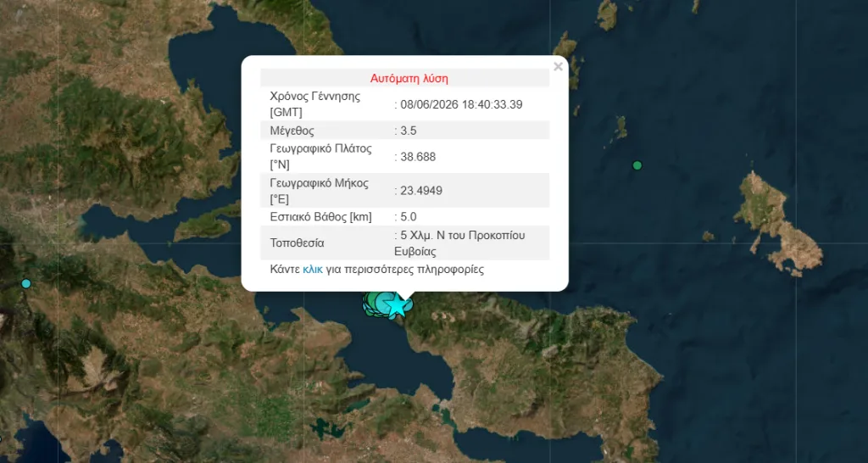Click the 'Αυτόματη λύση' heading
868x463 pixels.
coord(409,78)
